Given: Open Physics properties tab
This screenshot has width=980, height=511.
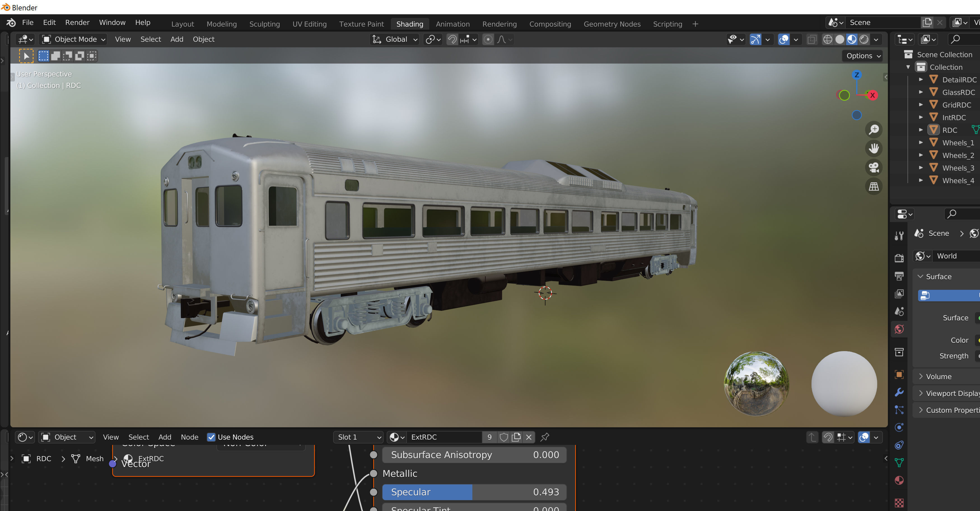Looking at the screenshot, I should (899, 427).
